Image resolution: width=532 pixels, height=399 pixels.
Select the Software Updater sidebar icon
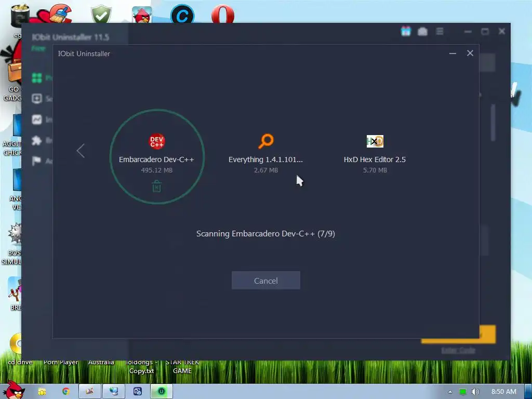37,99
